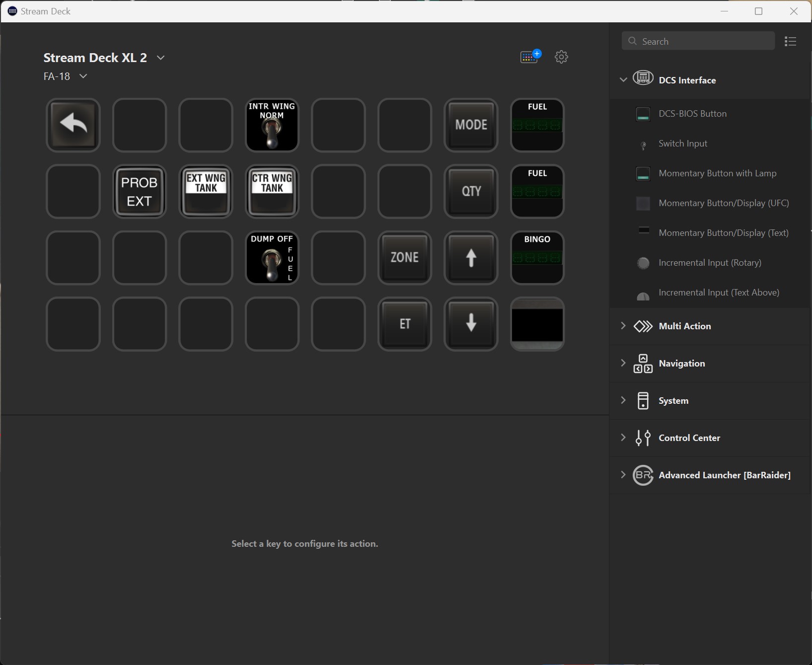Select the INTR WING NORM switch key
This screenshot has height=665, width=812.
(x=272, y=125)
